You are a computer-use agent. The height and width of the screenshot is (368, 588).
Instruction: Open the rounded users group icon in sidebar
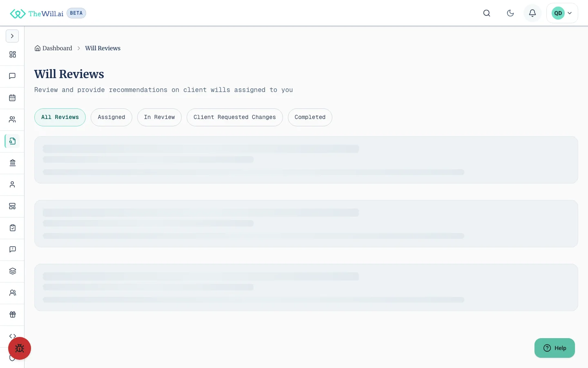(12, 293)
